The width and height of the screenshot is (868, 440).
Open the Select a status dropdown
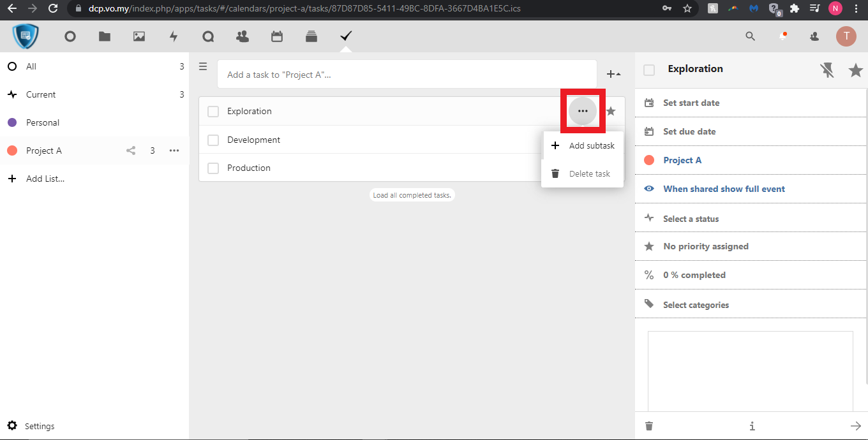(x=691, y=219)
